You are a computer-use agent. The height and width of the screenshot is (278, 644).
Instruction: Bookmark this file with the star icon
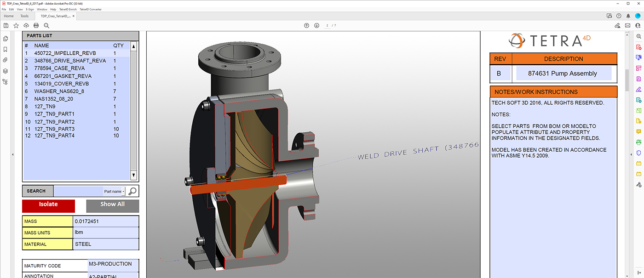tap(16, 25)
